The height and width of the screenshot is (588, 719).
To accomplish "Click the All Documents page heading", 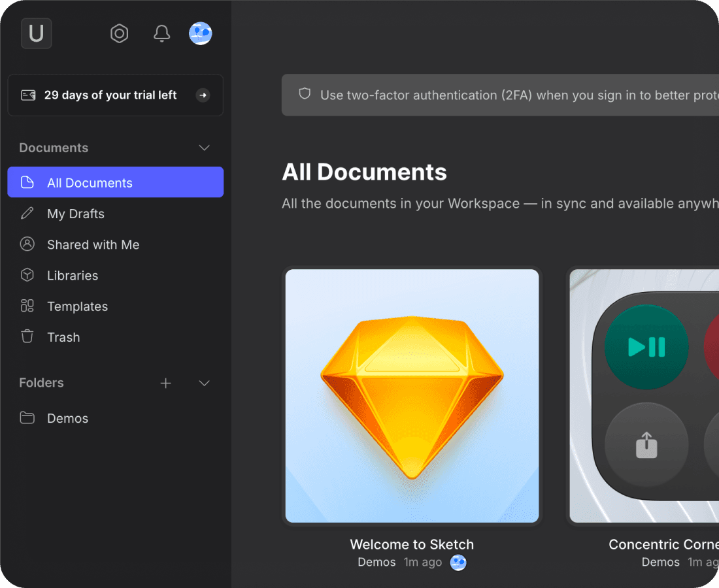I will tap(364, 172).
